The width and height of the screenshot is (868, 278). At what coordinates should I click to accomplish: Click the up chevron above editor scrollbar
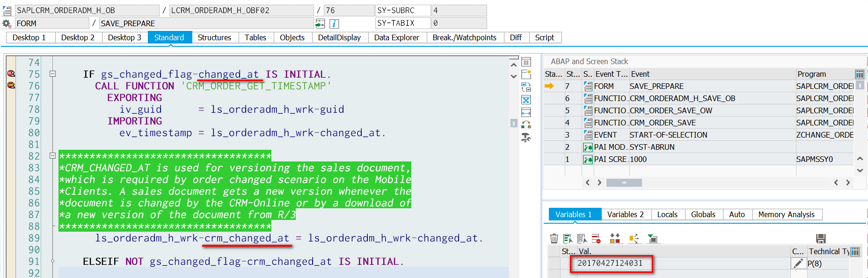pyautogui.click(x=514, y=65)
